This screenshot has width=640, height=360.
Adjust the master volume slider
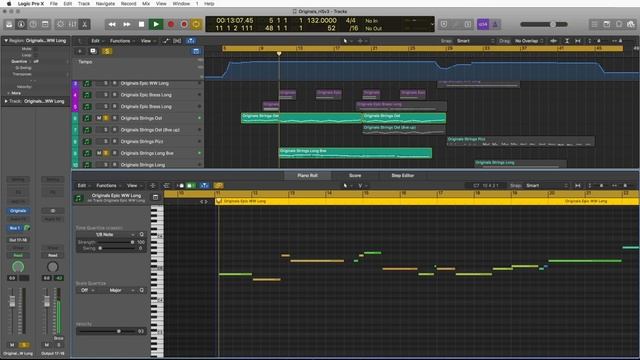[544, 24]
